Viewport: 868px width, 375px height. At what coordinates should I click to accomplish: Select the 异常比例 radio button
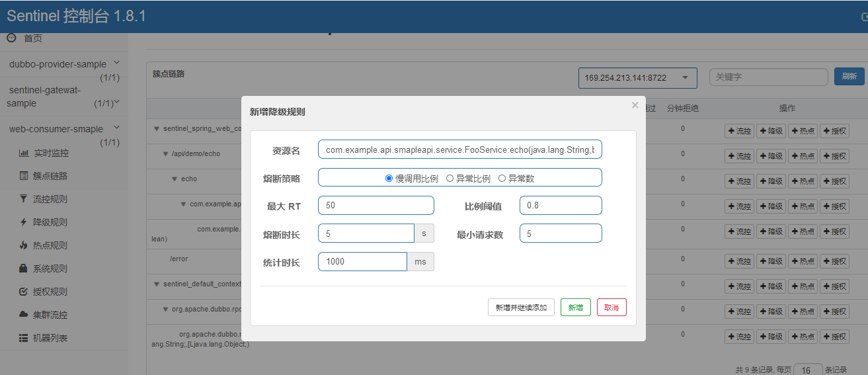click(x=450, y=179)
